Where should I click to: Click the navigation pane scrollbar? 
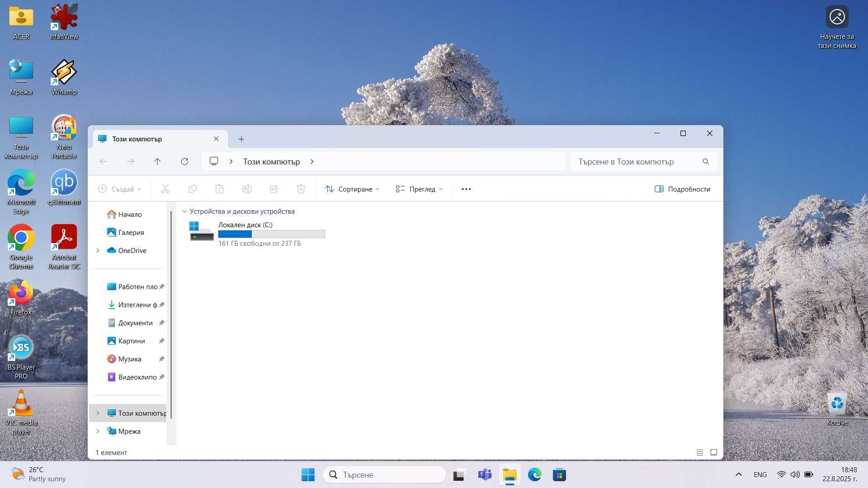[171, 314]
